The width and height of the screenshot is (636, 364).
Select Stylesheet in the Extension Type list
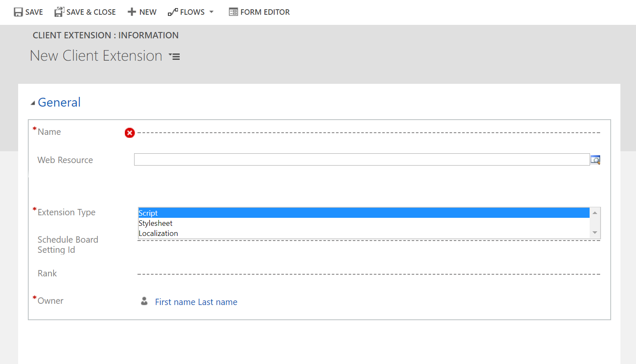[x=156, y=223]
